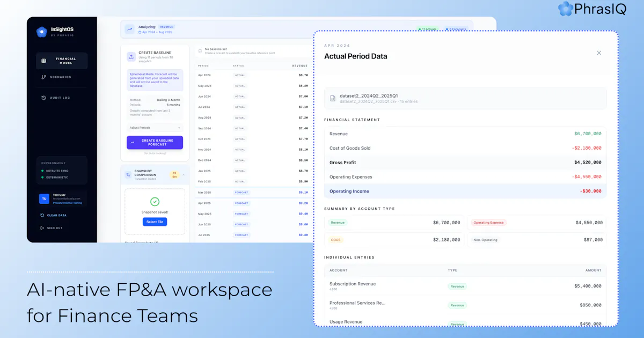Click the Financial Model table icon
Viewport: 644px width, 338px height.
(44, 61)
